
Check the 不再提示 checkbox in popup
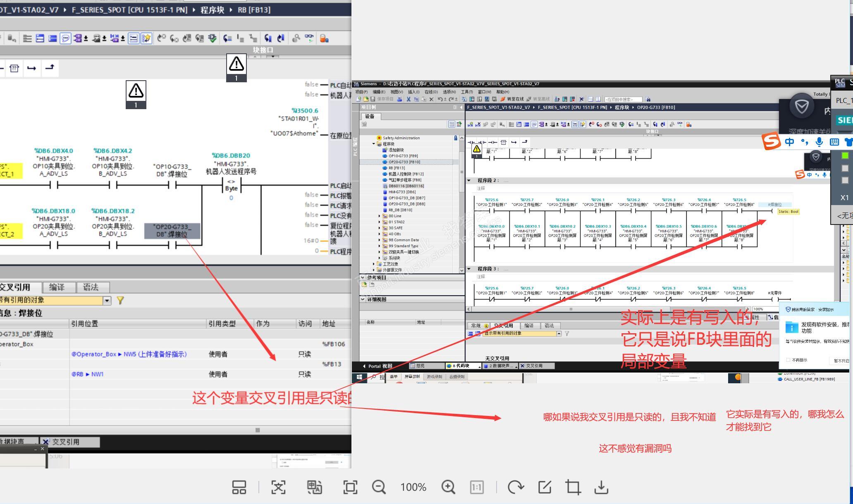(788, 360)
